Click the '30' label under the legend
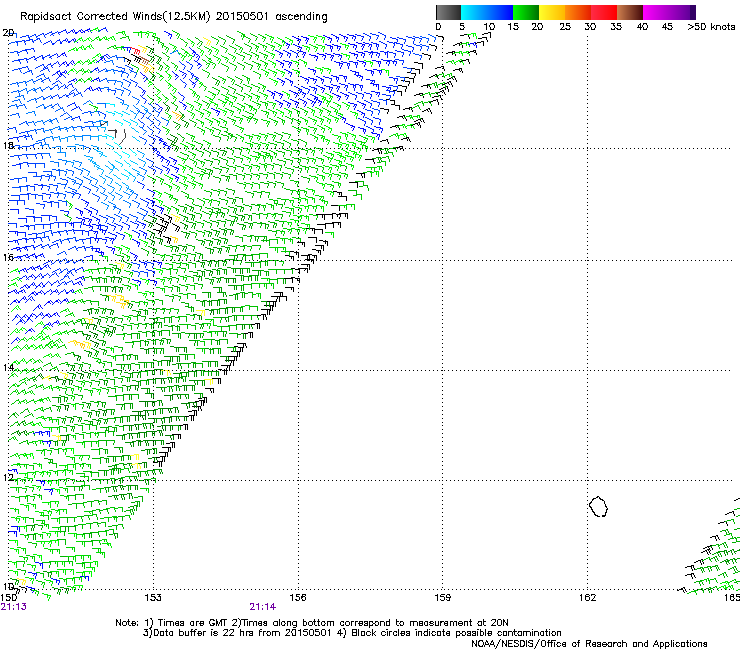 (590, 27)
